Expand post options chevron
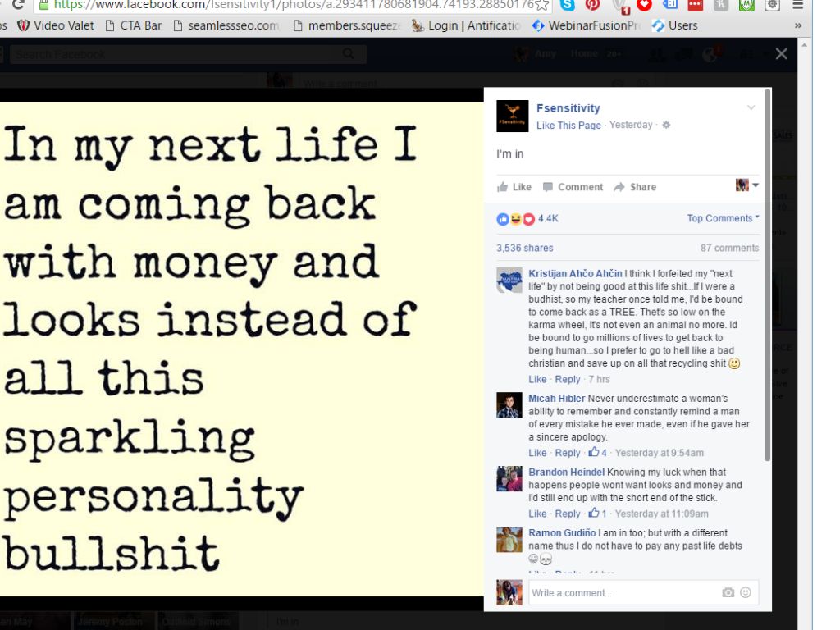This screenshot has height=630, width=840. pyautogui.click(x=751, y=107)
